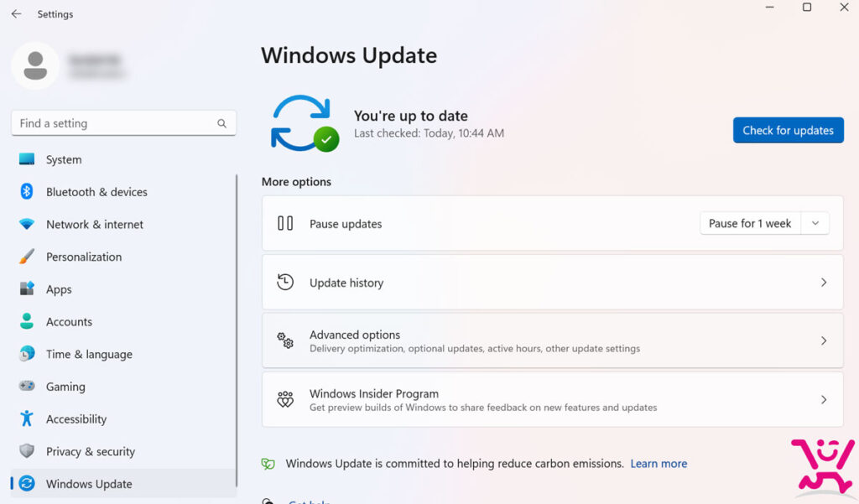The image size is (859, 504).
Task: Click the Personalization paintbrush icon
Action: 26,257
